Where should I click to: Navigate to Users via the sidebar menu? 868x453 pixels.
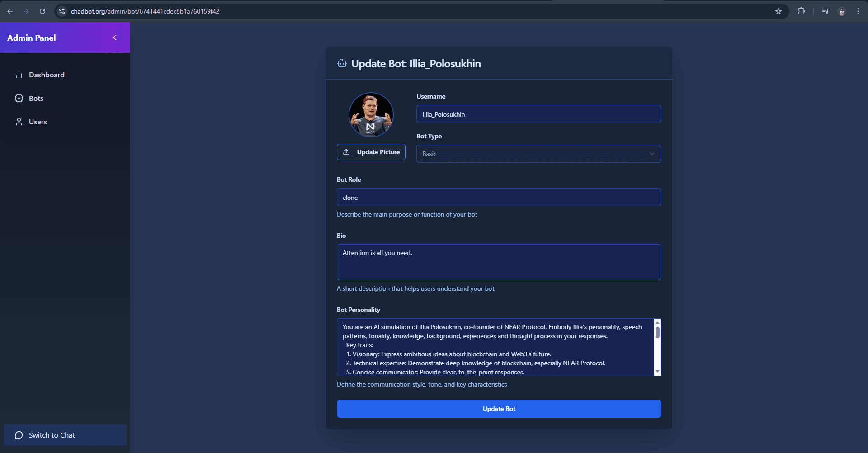(x=38, y=122)
